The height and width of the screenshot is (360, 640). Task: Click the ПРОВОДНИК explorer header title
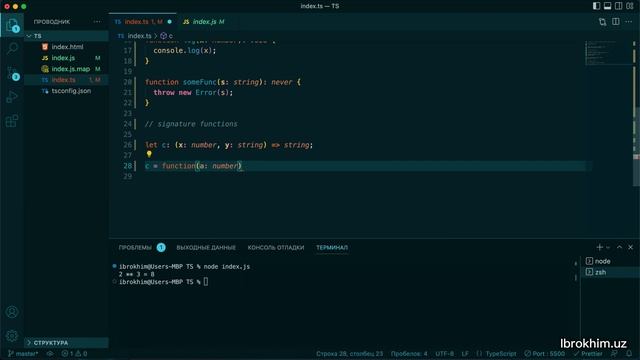pyautogui.click(x=52, y=22)
